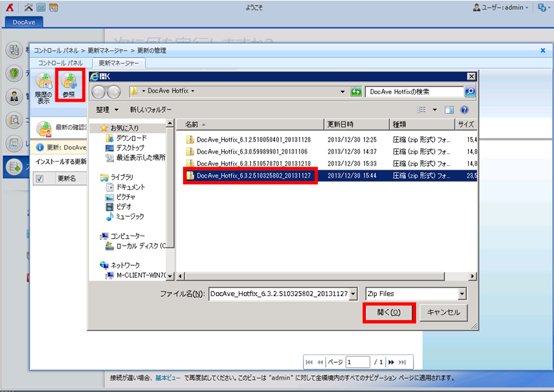Open the tools icon in the top toolbar
554x392 pixels.
[28, 7]
